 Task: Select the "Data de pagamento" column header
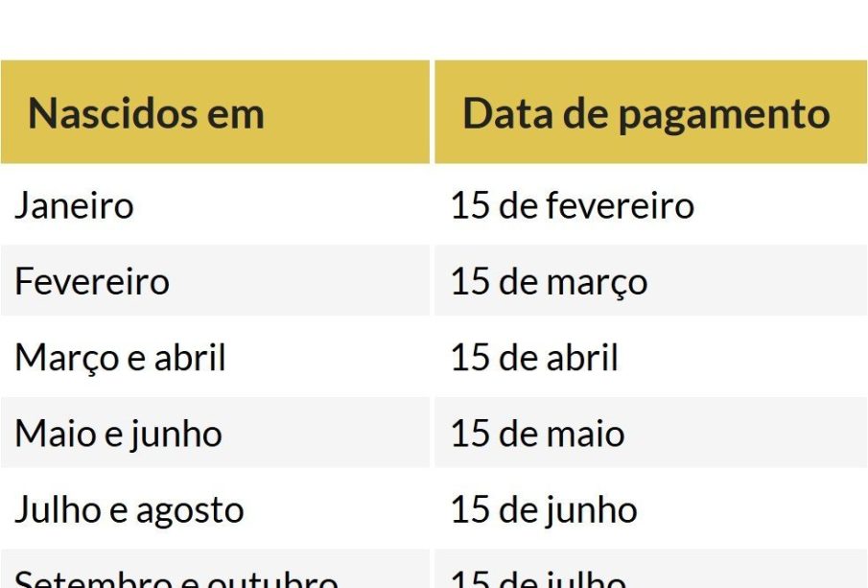coord(645,113)
